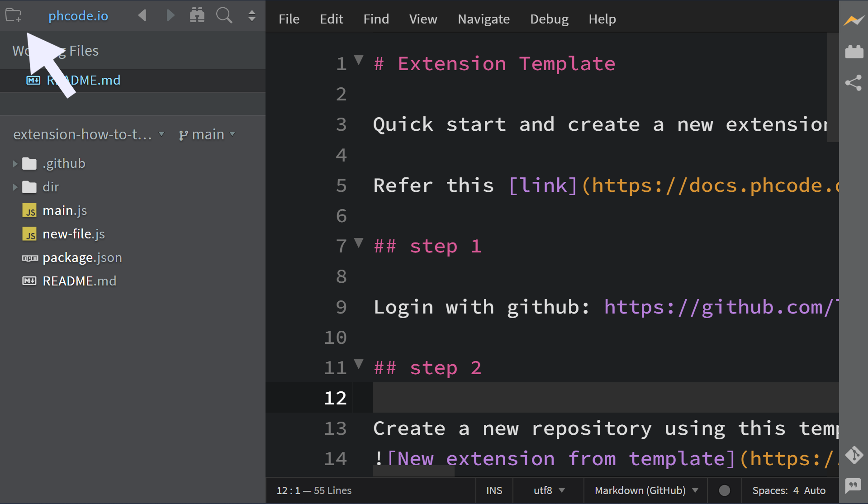Click the "## step 2" heading text

click(427, 368)
